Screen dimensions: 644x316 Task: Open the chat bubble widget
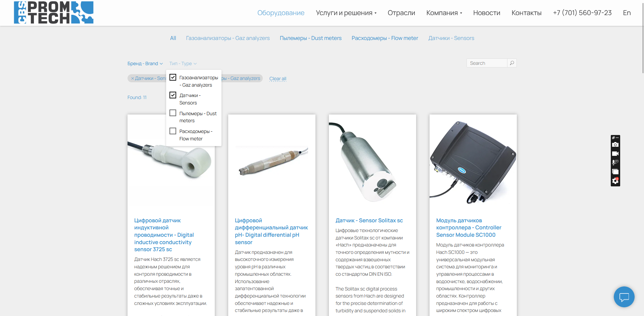click(624, 297)
